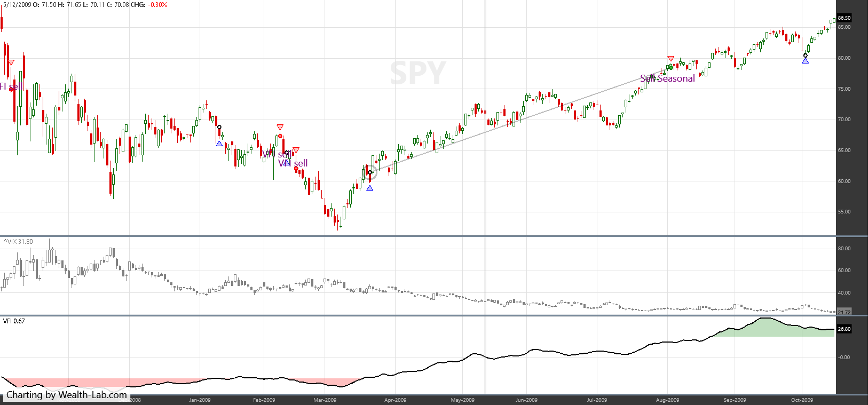This screenshot has height=405, width=868.
Task: Click the blue buy triangle in January 2009
Action: [x=219, y=144]
